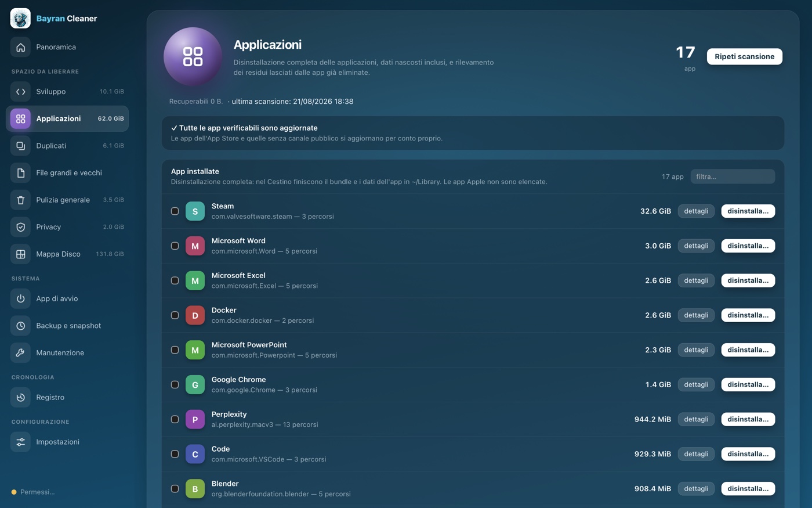The width and height of the screenshot is (812, 508).
Task: Select the Sviluppo code brackets icon
Action: [20, 92]
